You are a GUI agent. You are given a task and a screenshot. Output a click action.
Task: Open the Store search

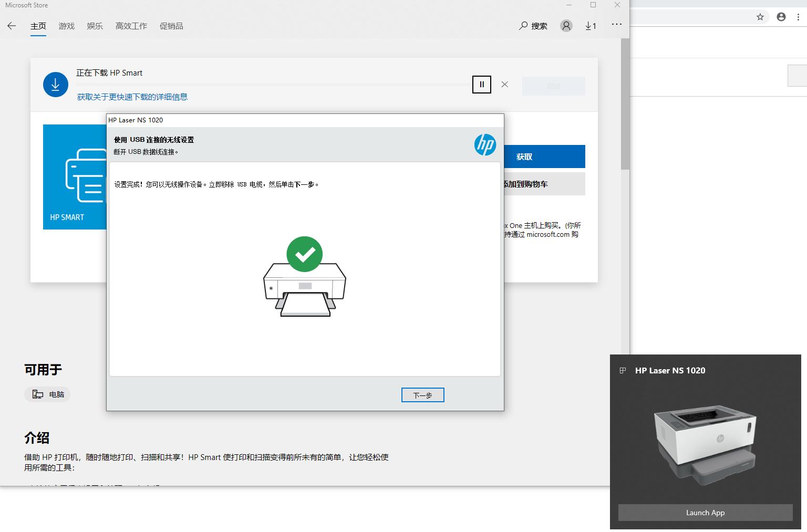pyautogui.click(x=533, y=26)
